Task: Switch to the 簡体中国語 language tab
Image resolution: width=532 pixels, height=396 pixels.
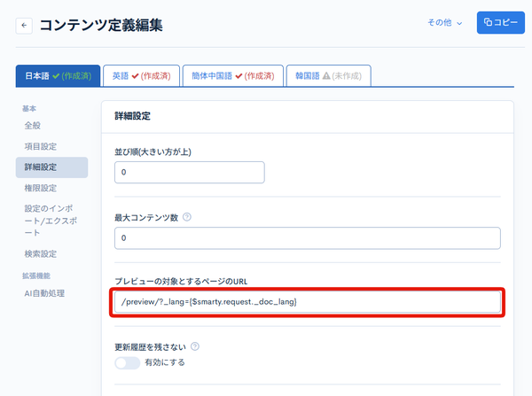Action: 233,75
